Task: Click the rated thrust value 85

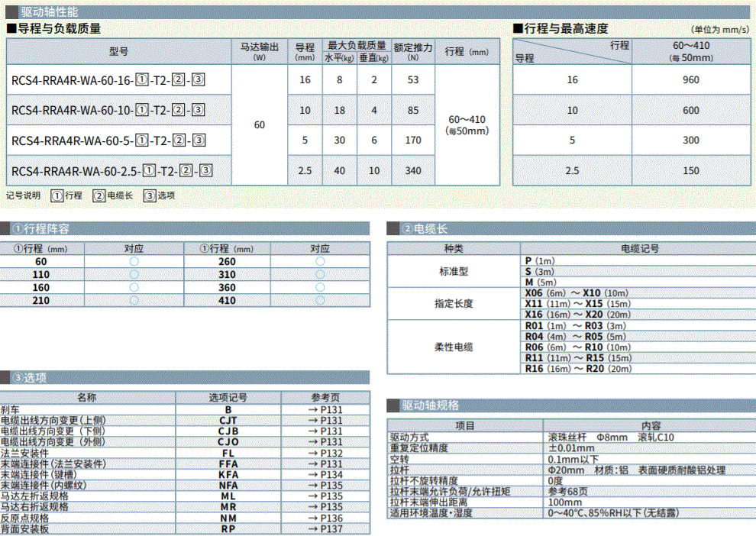Action: tap(413, 111)
